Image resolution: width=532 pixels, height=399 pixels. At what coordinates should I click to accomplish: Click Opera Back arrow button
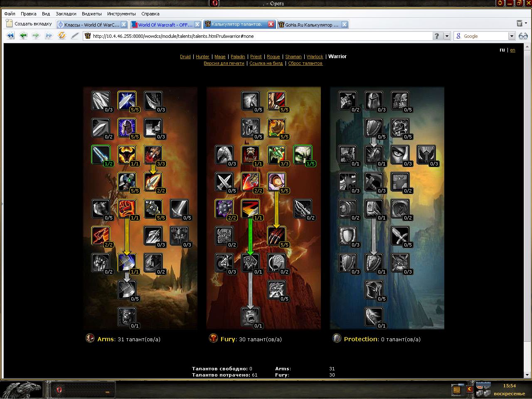[x=23, y=36]
